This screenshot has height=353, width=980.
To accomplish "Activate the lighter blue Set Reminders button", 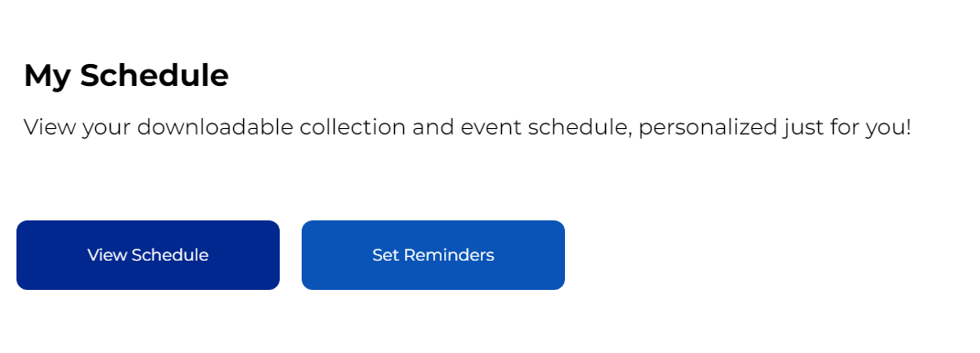I will click(433, 255).
